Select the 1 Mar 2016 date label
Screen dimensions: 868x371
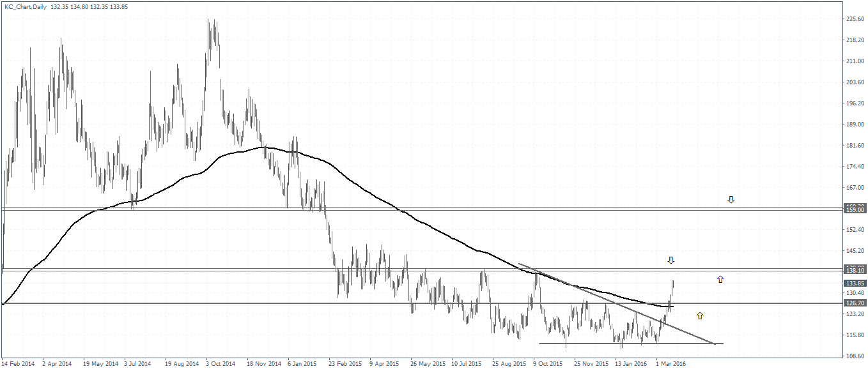672,363
